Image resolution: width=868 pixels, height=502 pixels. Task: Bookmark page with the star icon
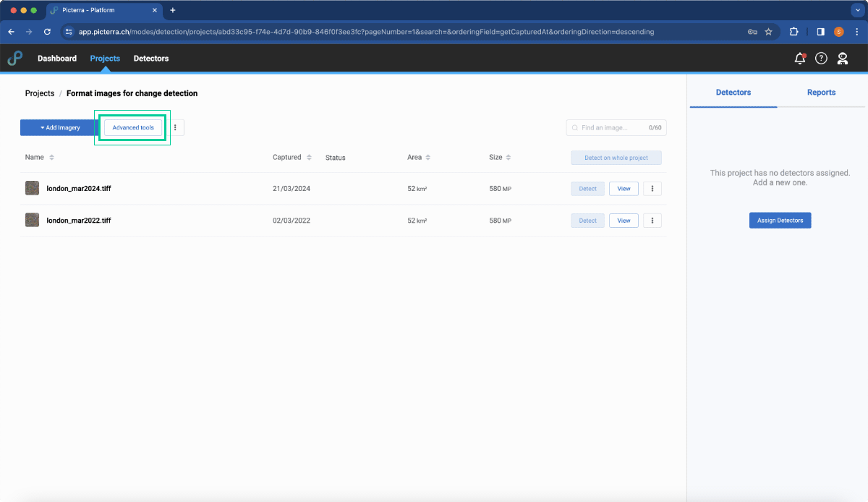click(768, 32)
